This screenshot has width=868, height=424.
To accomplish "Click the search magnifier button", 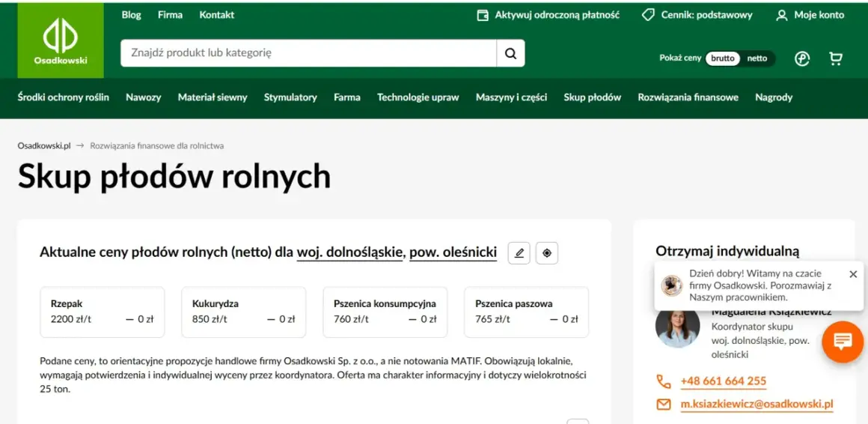I will [x=510, y=53].
